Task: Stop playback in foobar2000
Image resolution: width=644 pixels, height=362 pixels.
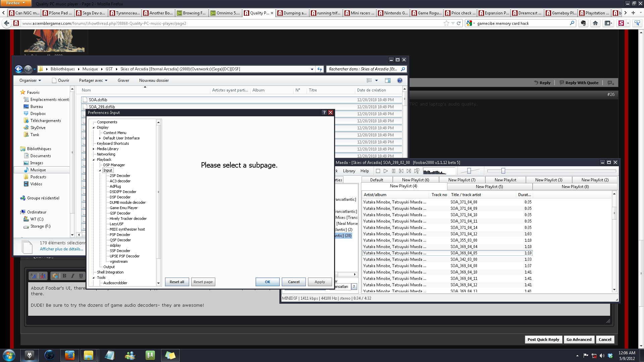Action: [x=378, y=171]
